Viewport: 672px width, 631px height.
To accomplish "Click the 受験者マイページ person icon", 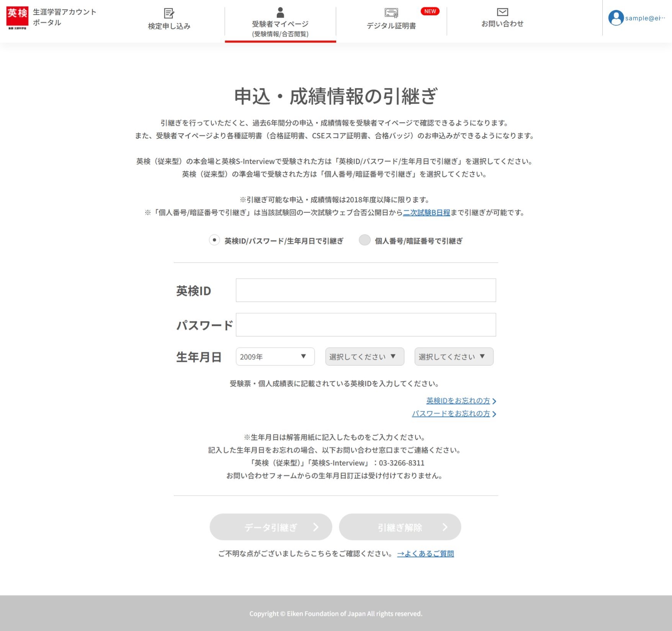I will [x=280, y=12].
